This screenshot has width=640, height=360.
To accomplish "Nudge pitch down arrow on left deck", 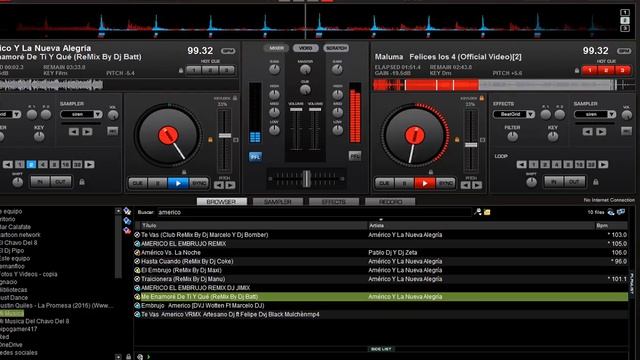I will [x=219, y=185].
